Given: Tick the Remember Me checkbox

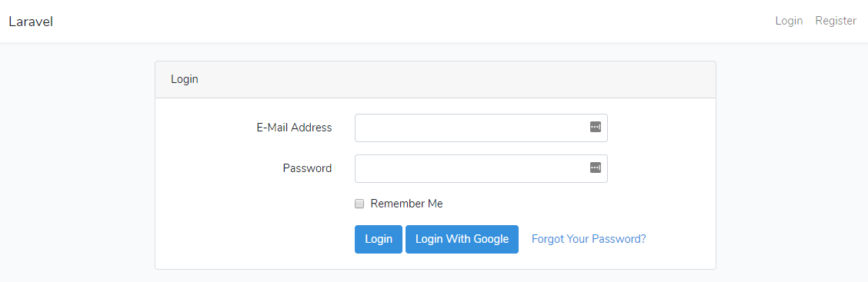Looking at the screenshot, I should (x=359, y=204).
